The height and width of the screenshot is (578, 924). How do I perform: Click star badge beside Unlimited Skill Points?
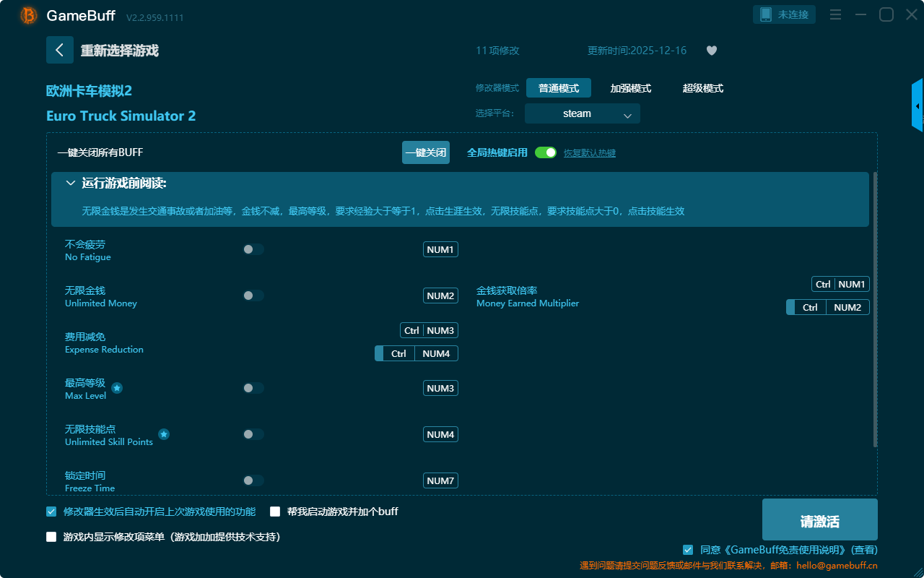pyautogui.click(x=164, y=434)
